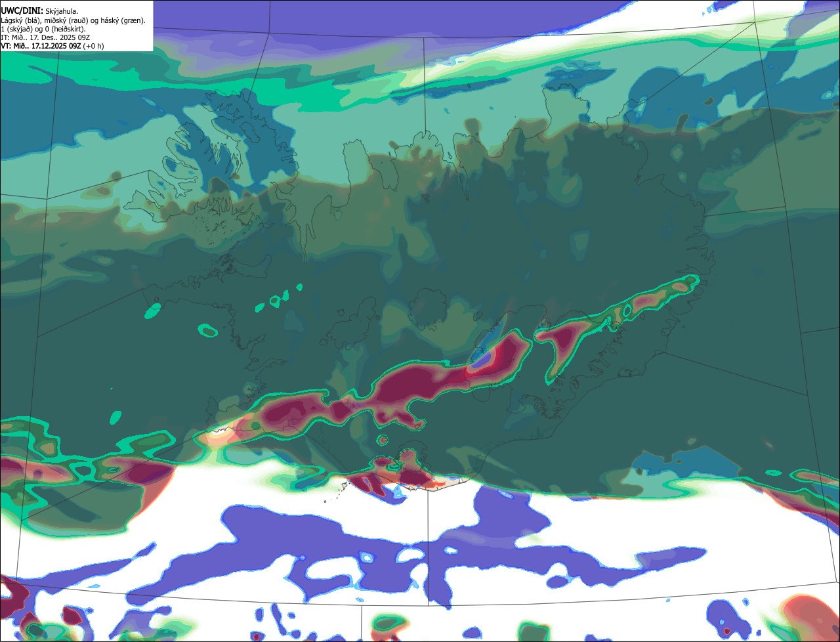Select the 'VT: Mið.. 17.12.2025 09Z (+0 h)' line
Image resolution: width=840 pixels, height=642 pixels.
[52, 46]
